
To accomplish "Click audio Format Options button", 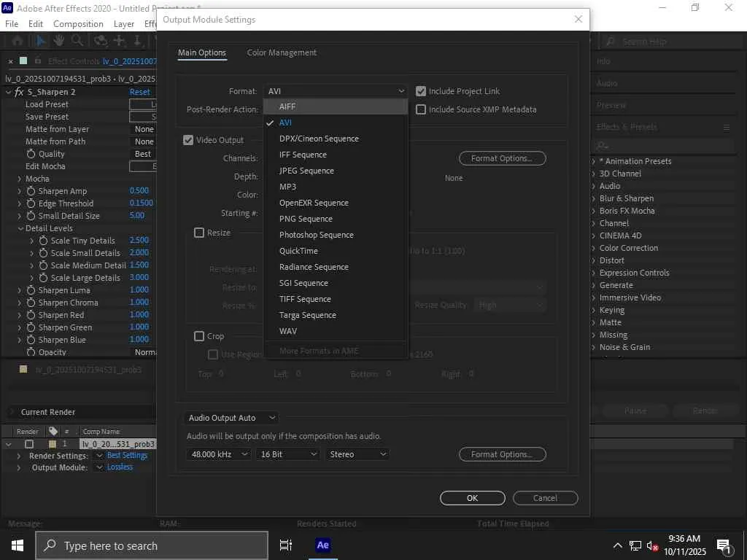I will click(502, 454).
